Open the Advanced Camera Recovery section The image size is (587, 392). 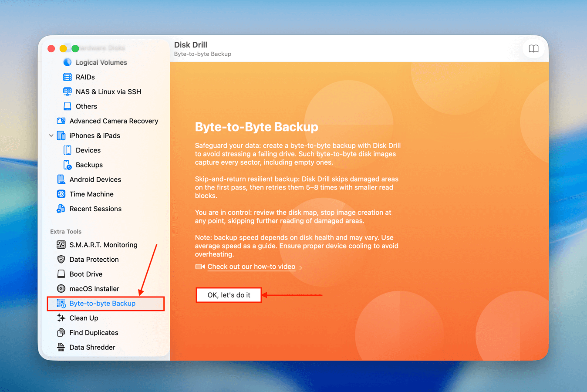114,121
